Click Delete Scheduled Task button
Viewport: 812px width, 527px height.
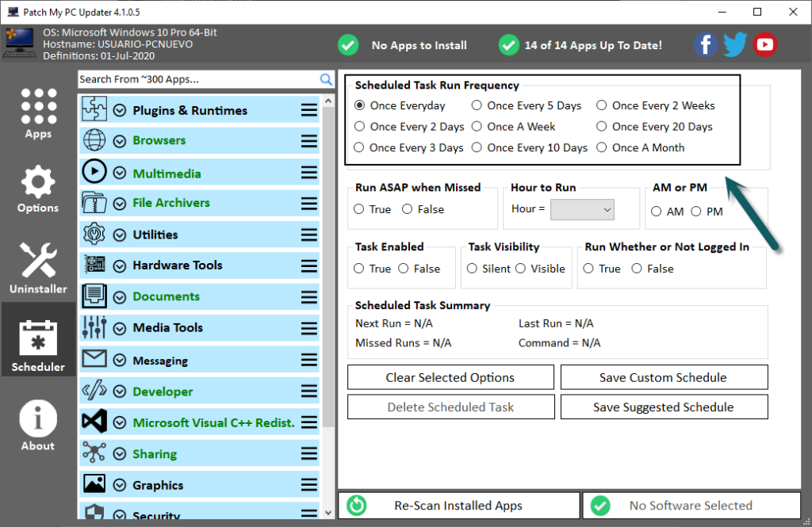point(450,407)
